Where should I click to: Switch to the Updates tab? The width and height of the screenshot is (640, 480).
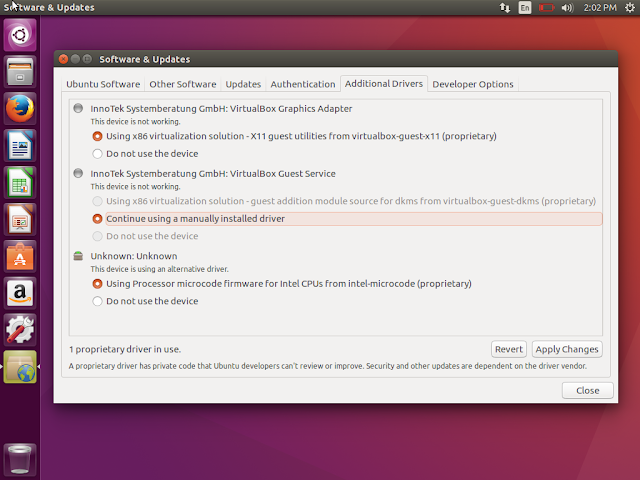coord(243,84)
